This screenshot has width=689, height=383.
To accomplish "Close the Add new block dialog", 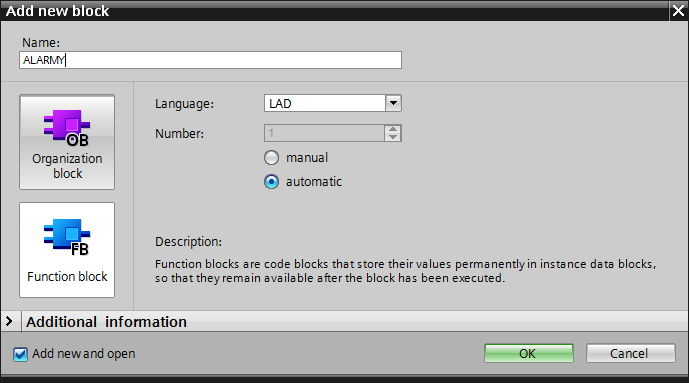I will point(678,11).
